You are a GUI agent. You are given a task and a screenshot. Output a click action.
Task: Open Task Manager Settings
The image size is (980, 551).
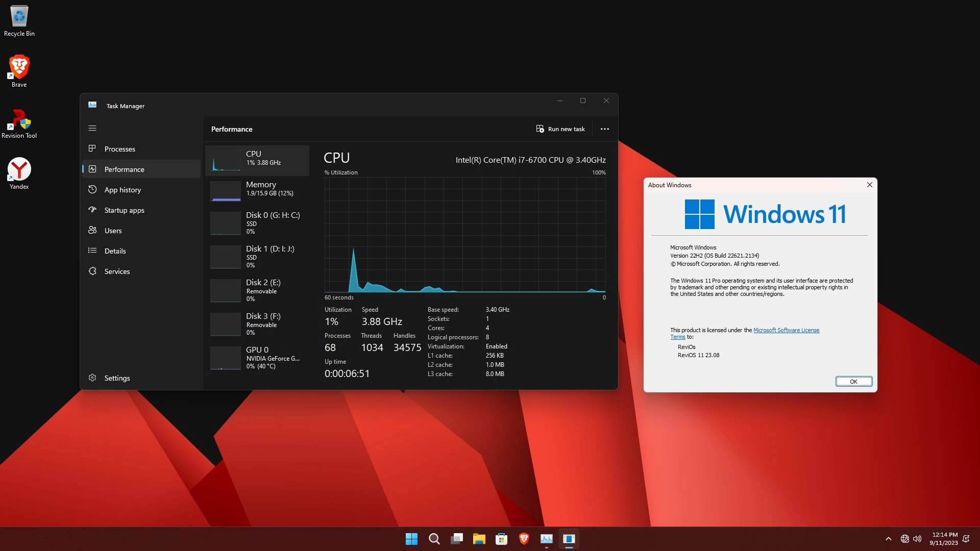[117, 378]
